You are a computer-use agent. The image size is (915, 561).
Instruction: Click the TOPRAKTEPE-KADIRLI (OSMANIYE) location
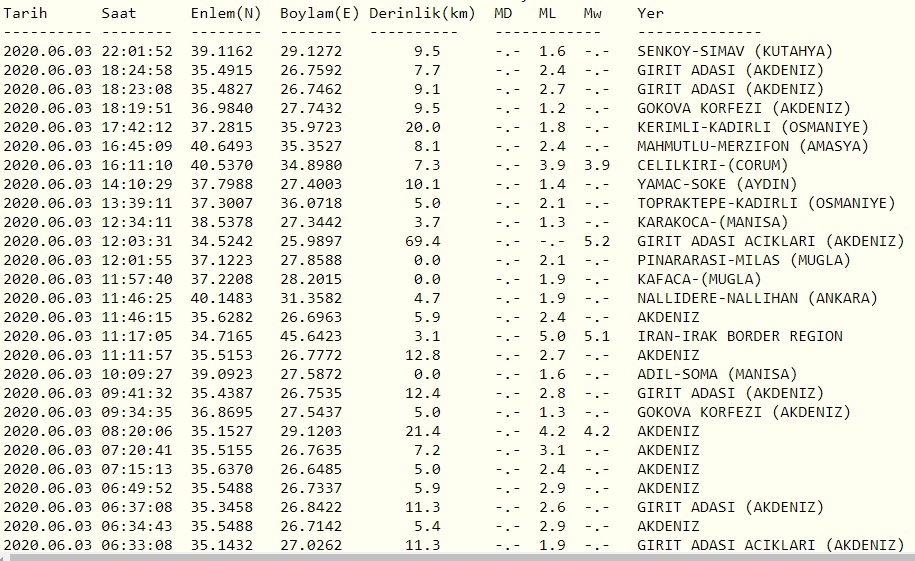coord(766,203)
